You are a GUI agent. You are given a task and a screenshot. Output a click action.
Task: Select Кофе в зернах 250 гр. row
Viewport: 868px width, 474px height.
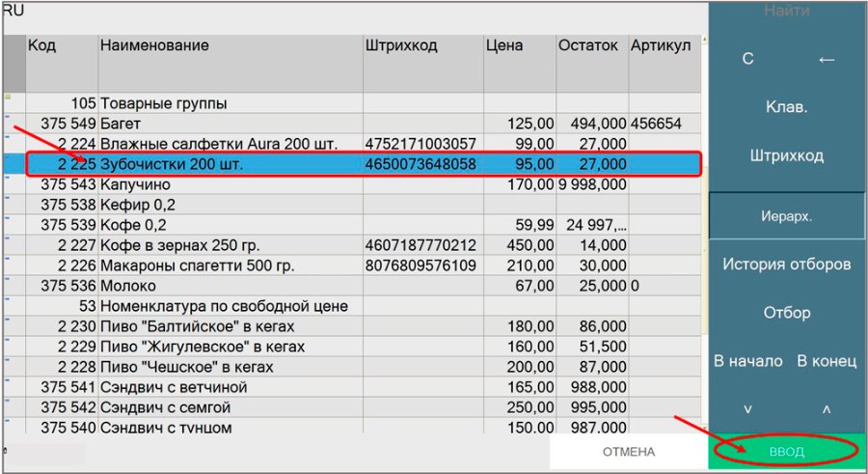click(352, 245)
